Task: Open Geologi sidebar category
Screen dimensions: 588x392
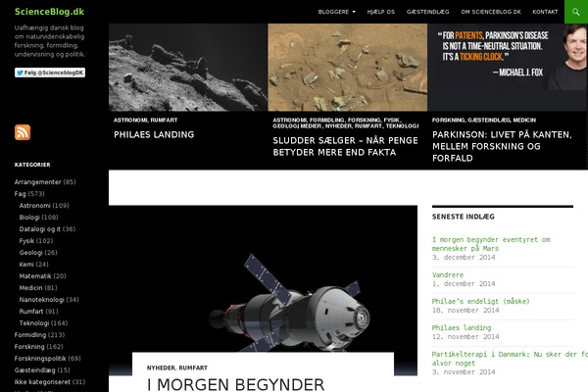Action: point(30,253)
